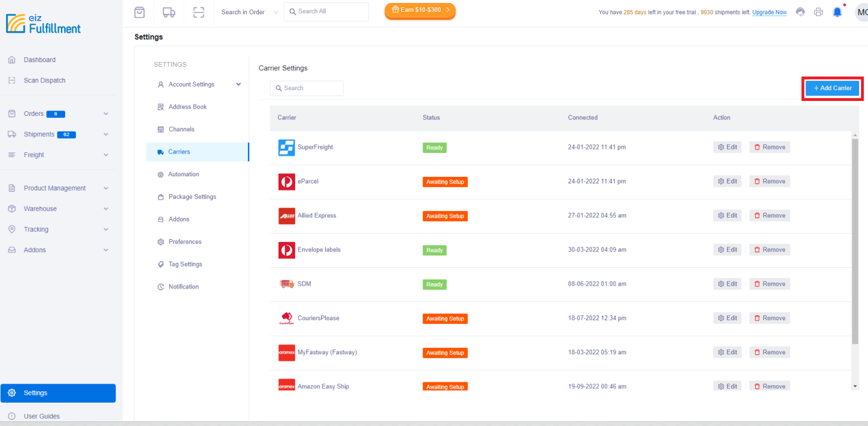868x426 pixels.
Task: Select the truck shipping icon in the toolbar
Action: pos(168,12)
